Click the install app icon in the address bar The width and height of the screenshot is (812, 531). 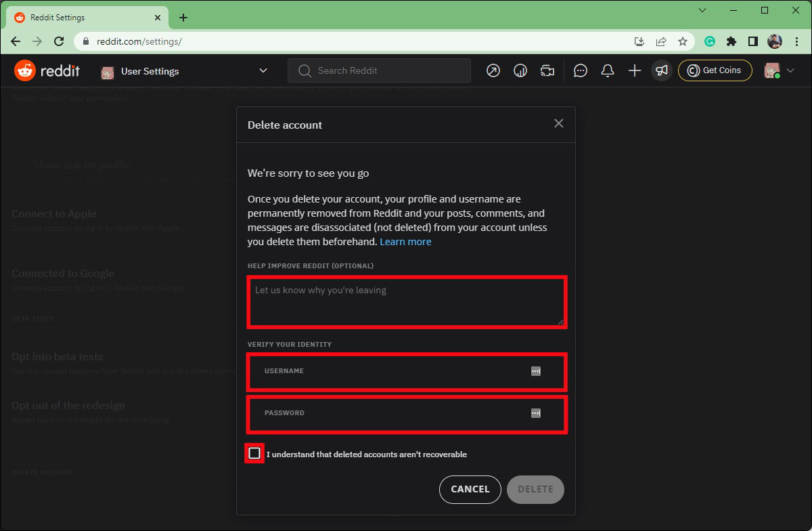click(639, 41)
